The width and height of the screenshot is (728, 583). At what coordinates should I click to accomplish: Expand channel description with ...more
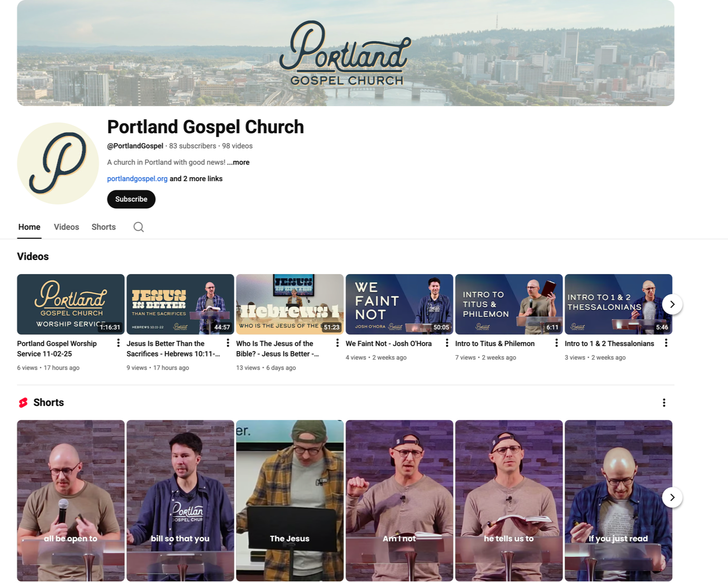point(238,162)
